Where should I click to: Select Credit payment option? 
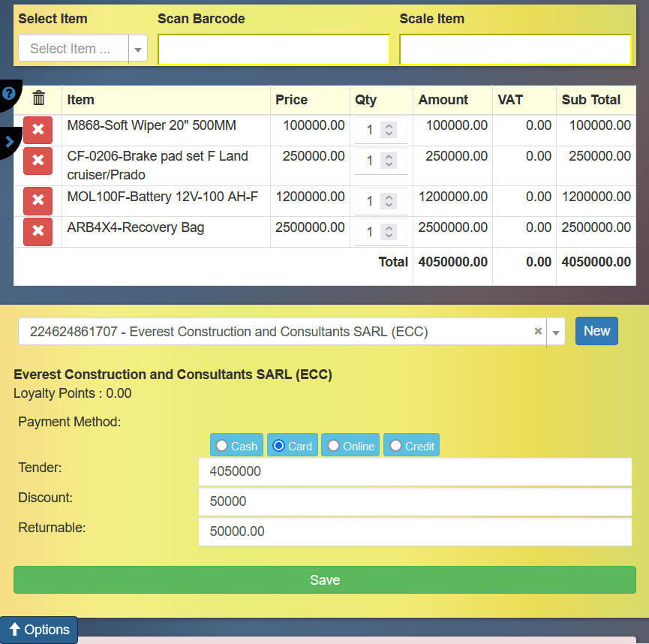click(x=410, y=446)
